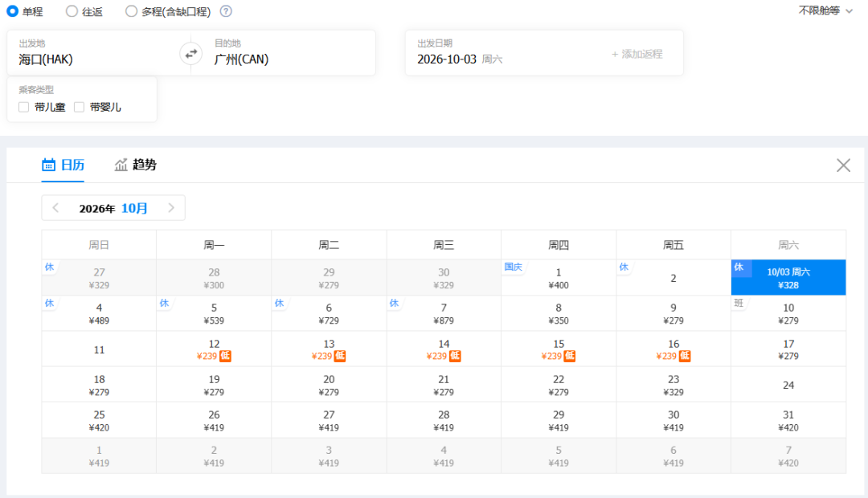Screen dimensions: 868x498
Task: Select October 14 low fare ¥239
Action: click(x=444, y=349)
